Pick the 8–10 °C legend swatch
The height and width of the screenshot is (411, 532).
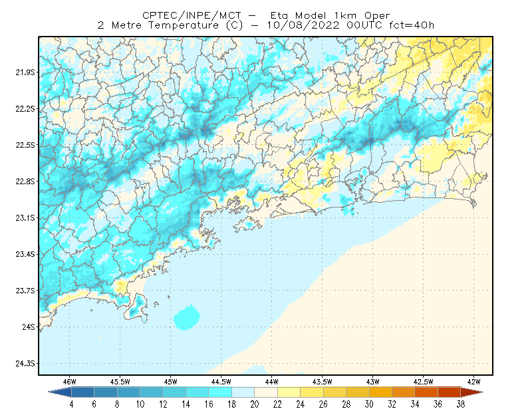click(x=128, y=392)
